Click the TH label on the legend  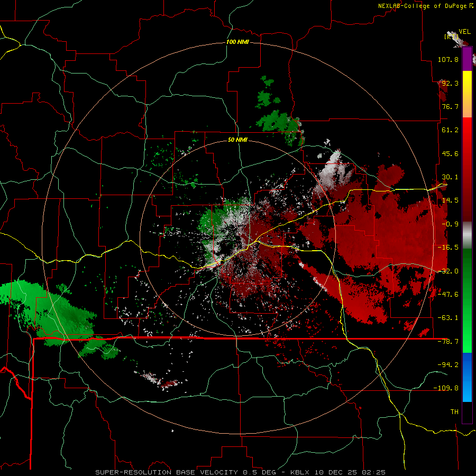tap(454, 412)
